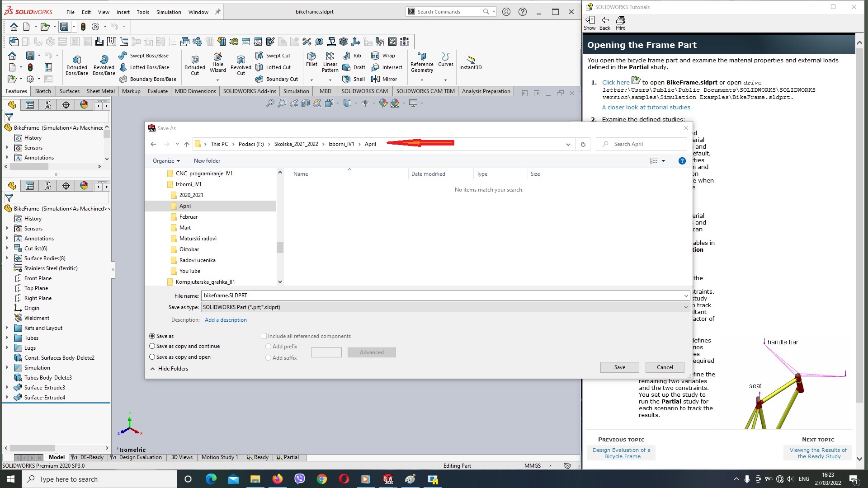868x488 pixels.
Task: Collapse folders with Hide Folders
Action: (x=169, y=369)
